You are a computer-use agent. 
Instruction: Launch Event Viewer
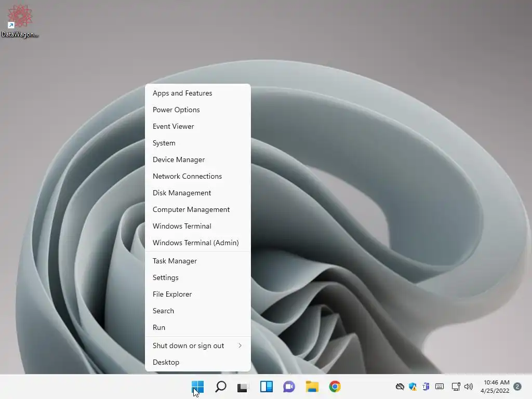(x=198, y=126)
